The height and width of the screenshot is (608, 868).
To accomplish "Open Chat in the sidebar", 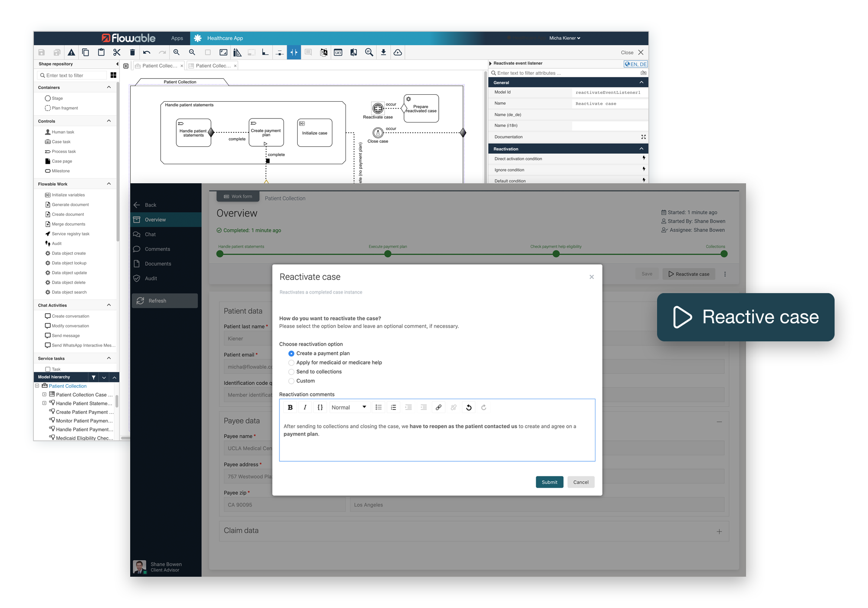I will click(166, 235).
